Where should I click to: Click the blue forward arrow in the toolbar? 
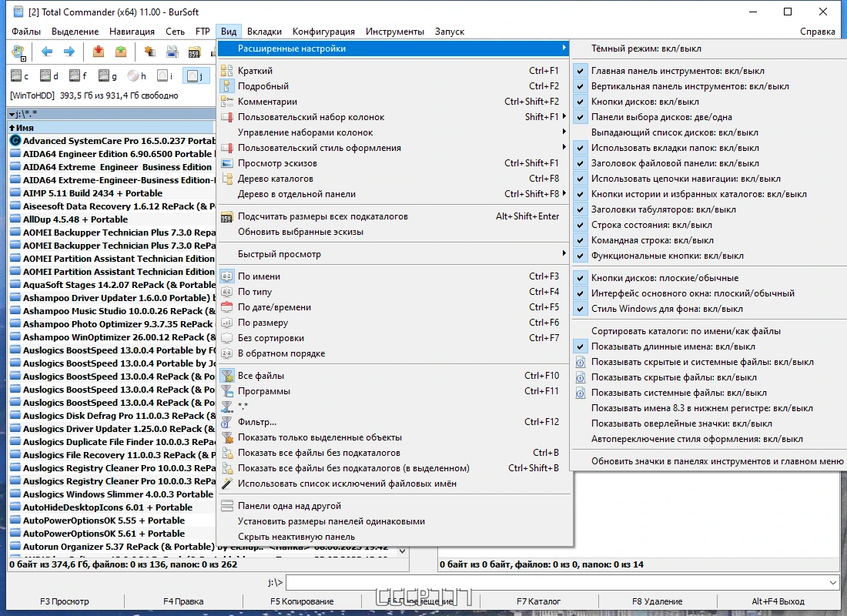pos(69,52)
